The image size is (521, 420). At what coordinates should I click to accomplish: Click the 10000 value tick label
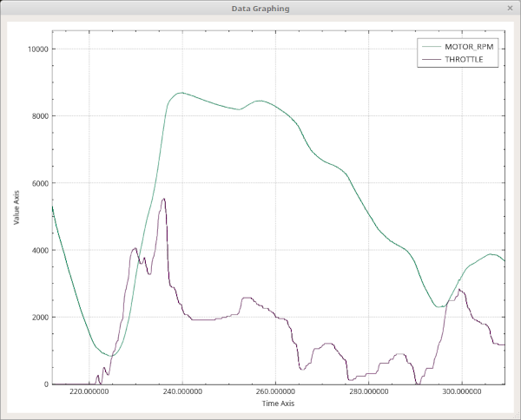pyautogui.click(x=38, y=49)
